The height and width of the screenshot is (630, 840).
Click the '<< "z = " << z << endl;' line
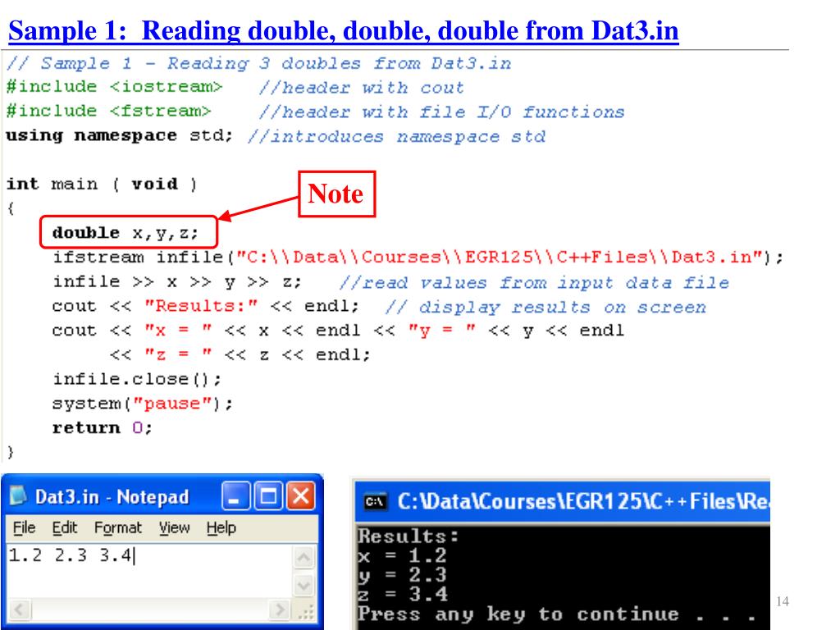(240, 354)
